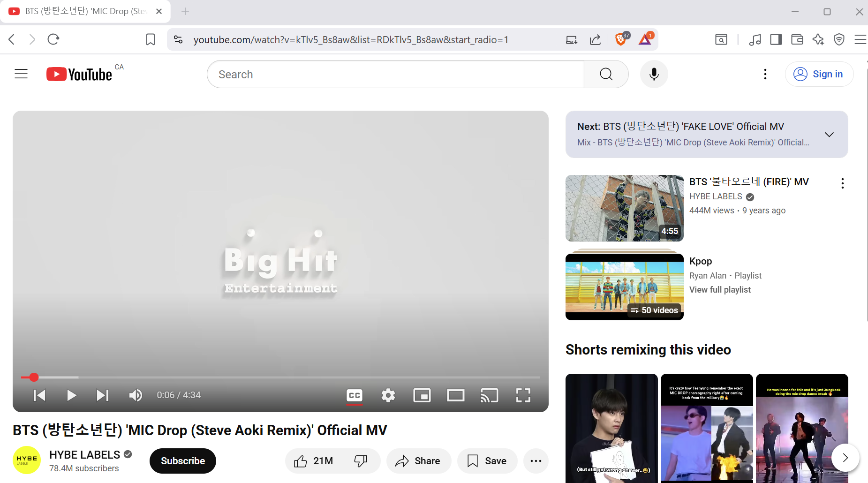The width and height of the screenshot is (868, 483).
Task: Open Leo AI assistant icon
Action: click(818, 39)
